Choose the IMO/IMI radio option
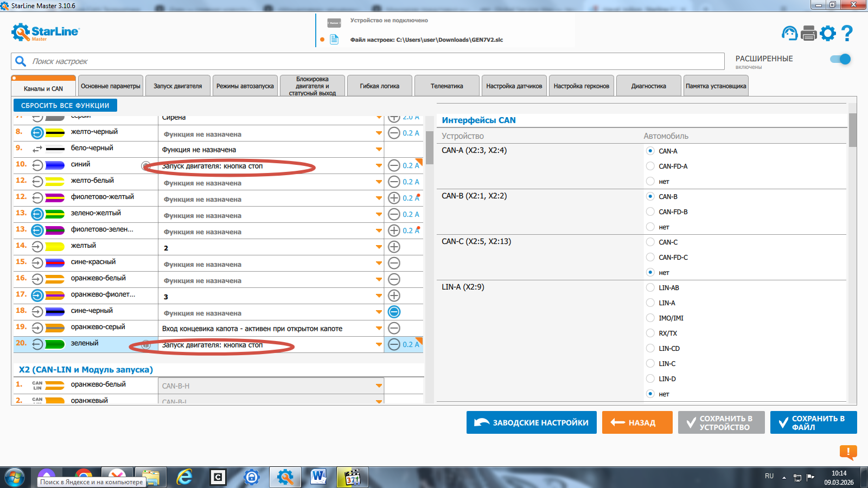 click(650, 318)
